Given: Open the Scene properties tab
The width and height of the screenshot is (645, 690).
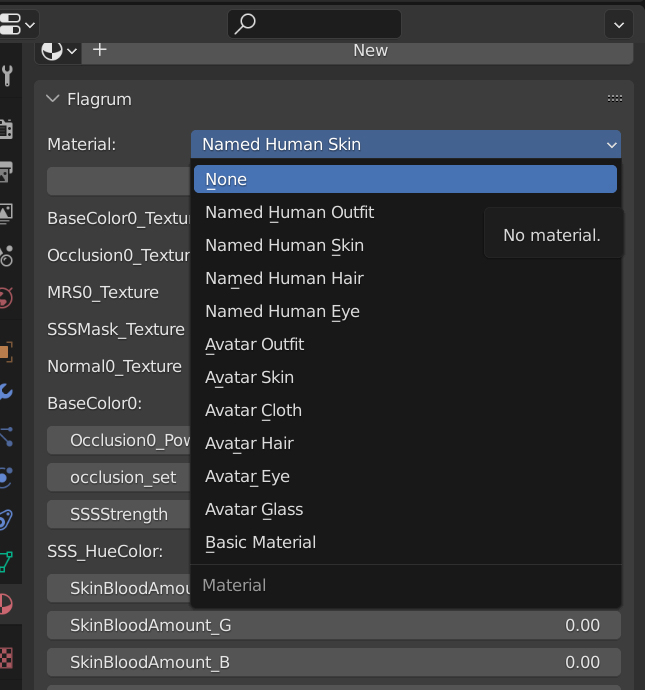Looking at the screenshot, I should click(x=6, y=255).
